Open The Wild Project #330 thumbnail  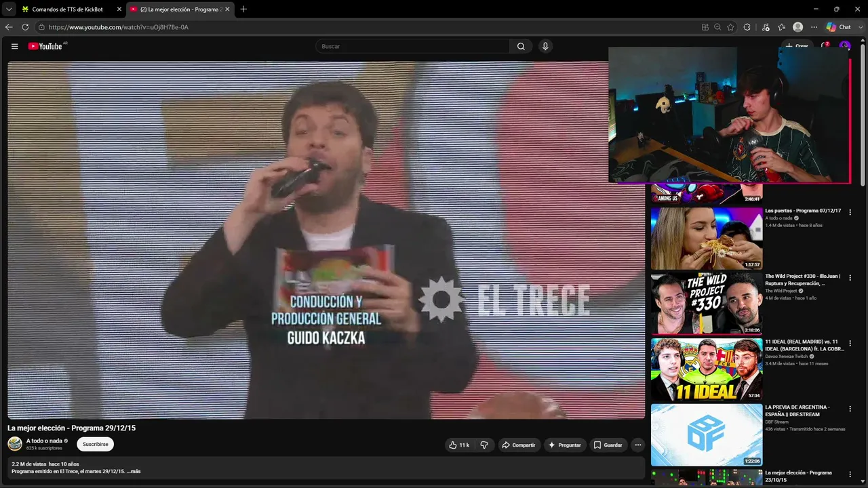pyautogui.click(x=707, y=304)
